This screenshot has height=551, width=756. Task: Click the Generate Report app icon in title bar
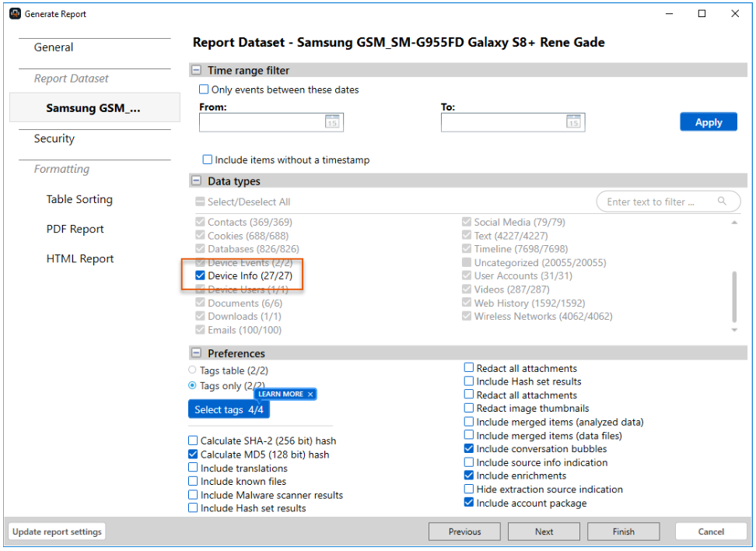[15, 13]
